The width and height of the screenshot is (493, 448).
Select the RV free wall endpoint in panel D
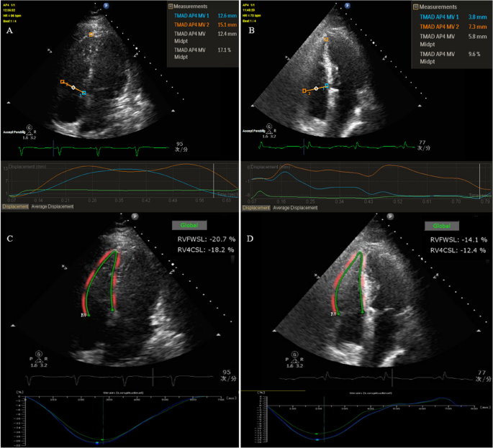point(338,314)
